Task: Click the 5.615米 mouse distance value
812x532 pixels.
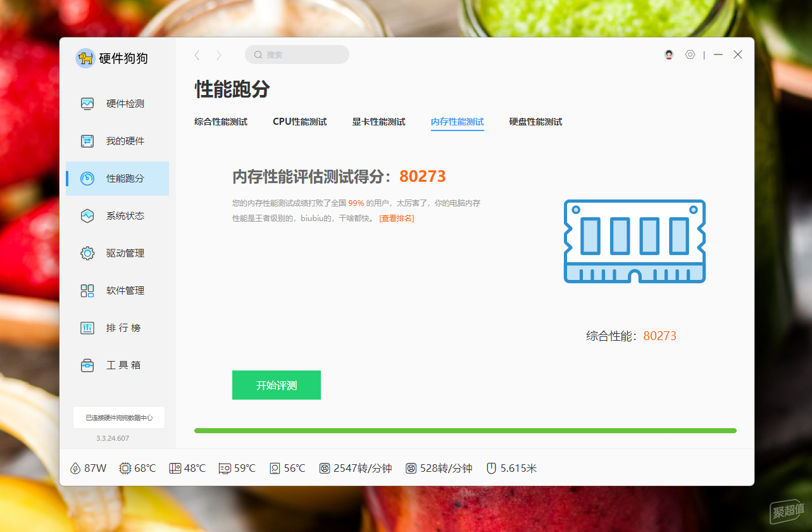Action: pos(518,469)
